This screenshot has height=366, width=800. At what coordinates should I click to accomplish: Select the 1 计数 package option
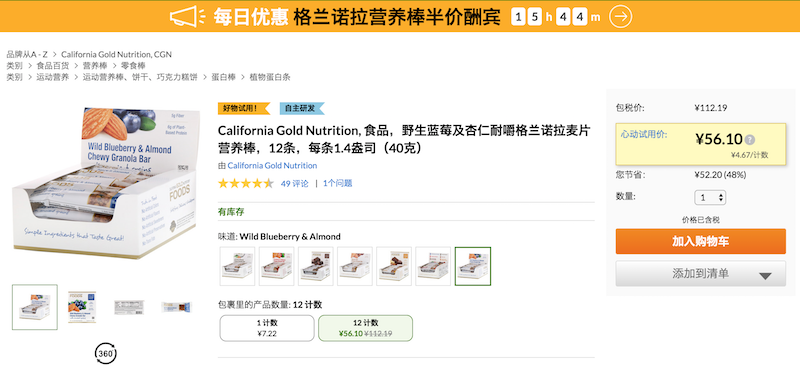(267, 328)
